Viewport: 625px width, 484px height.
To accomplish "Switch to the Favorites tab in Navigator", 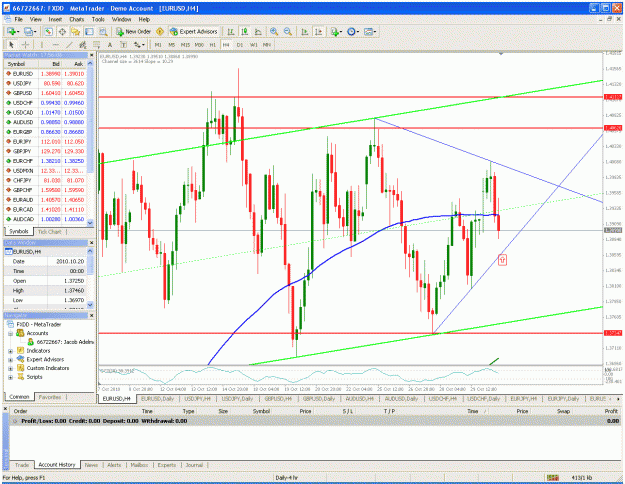I will coord(49,397).
